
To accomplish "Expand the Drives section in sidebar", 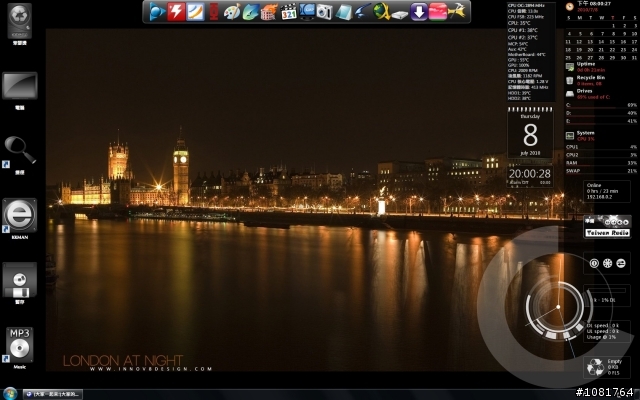I will click(x=584, y=91).
